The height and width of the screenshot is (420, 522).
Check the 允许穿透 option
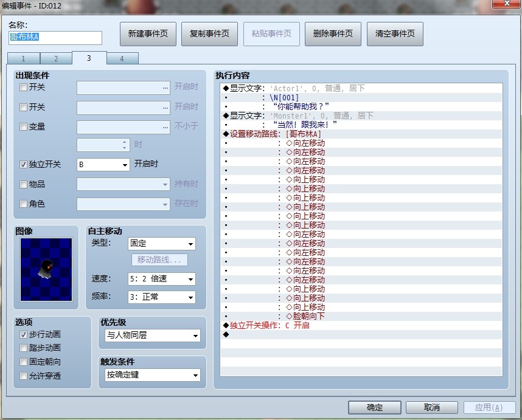tap(23, 376)
